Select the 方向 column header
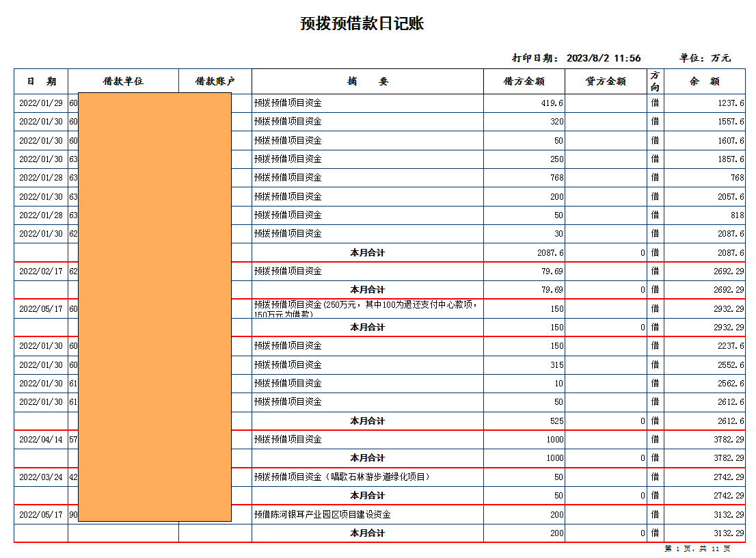Screen dimensions: 756x558 (655, 81)
